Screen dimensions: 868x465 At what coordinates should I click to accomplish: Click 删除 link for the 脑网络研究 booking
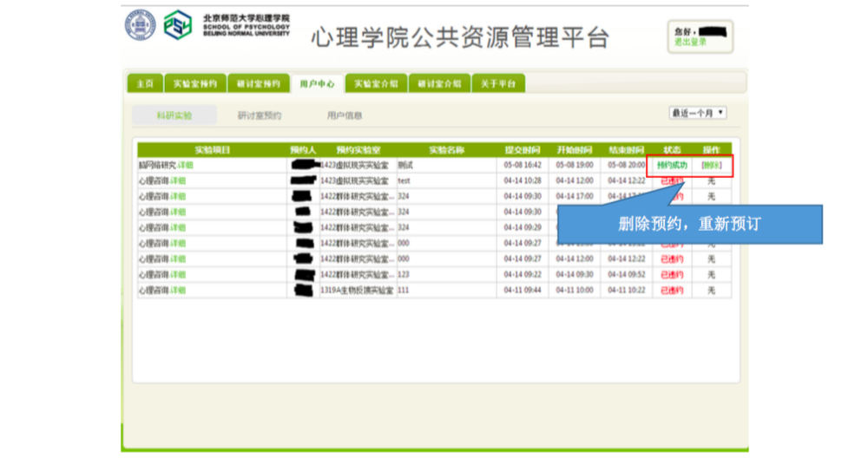click(x=711, y=165)
